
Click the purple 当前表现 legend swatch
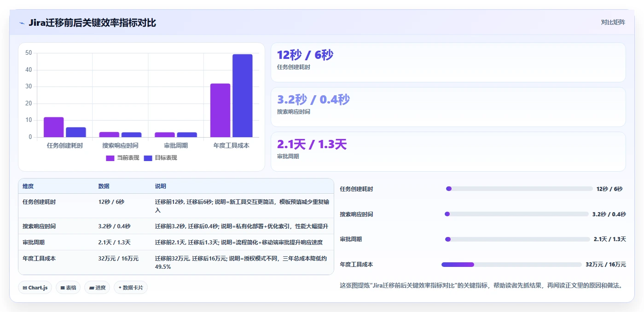[x=110, y=158]
